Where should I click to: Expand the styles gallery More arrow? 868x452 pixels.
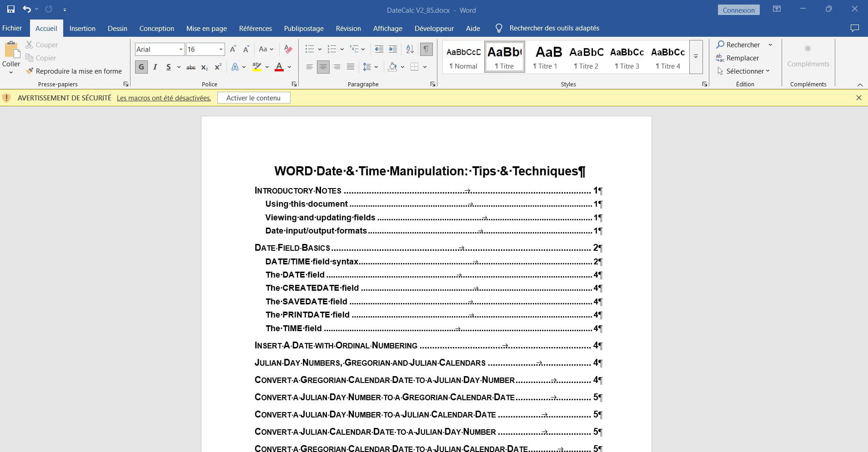click(x=696, y=57)
